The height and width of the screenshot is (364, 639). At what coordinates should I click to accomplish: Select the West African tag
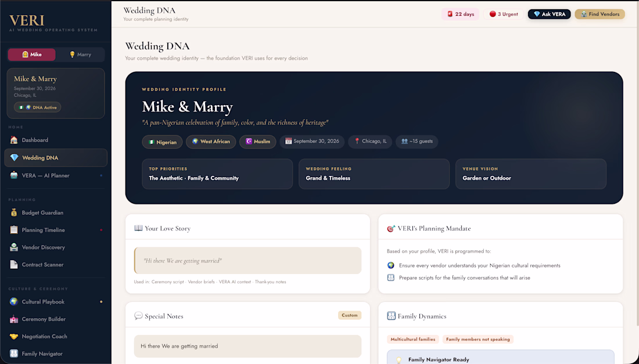211,142
